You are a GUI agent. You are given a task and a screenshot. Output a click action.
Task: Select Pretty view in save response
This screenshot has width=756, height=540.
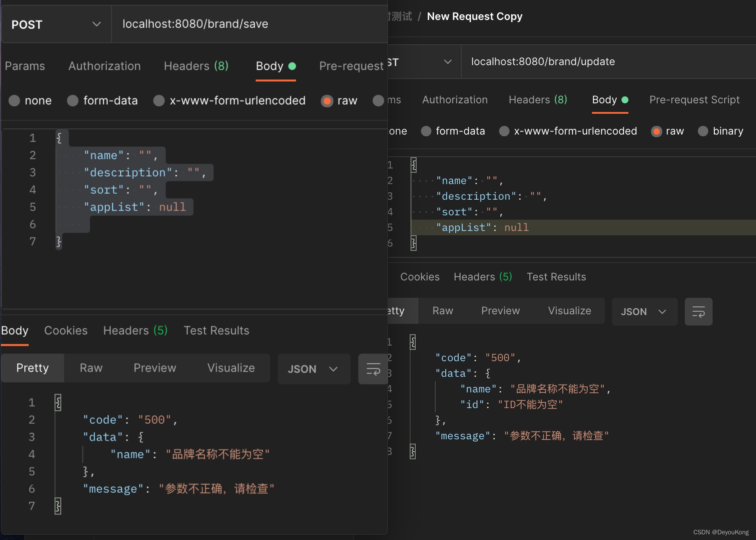coord(33,368)
